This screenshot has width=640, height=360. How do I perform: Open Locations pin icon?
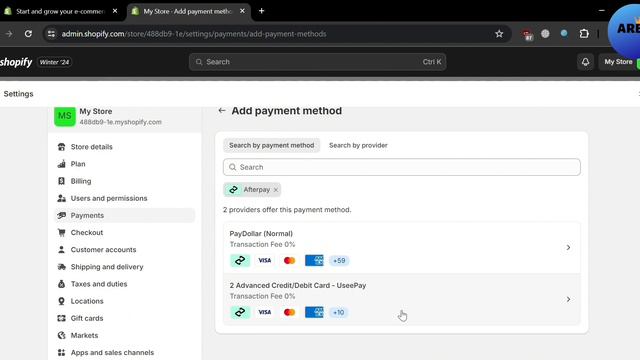click(x=61, y=301)
